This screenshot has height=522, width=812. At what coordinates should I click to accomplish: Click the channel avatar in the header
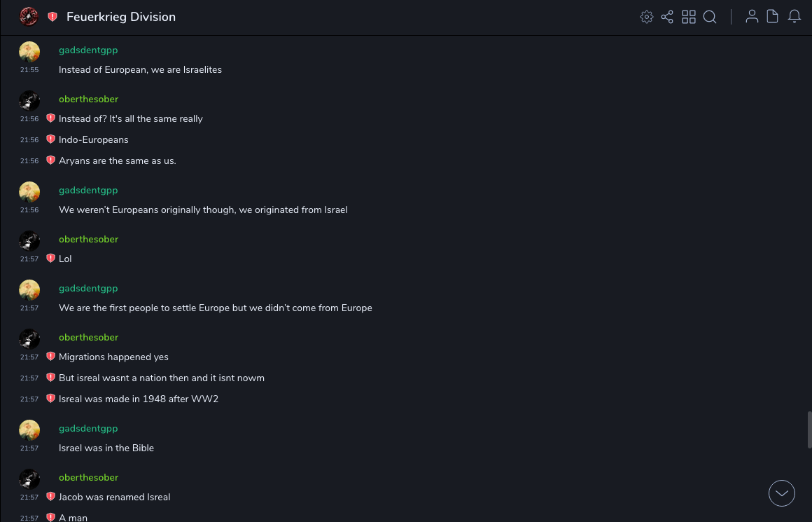[29, 17]
